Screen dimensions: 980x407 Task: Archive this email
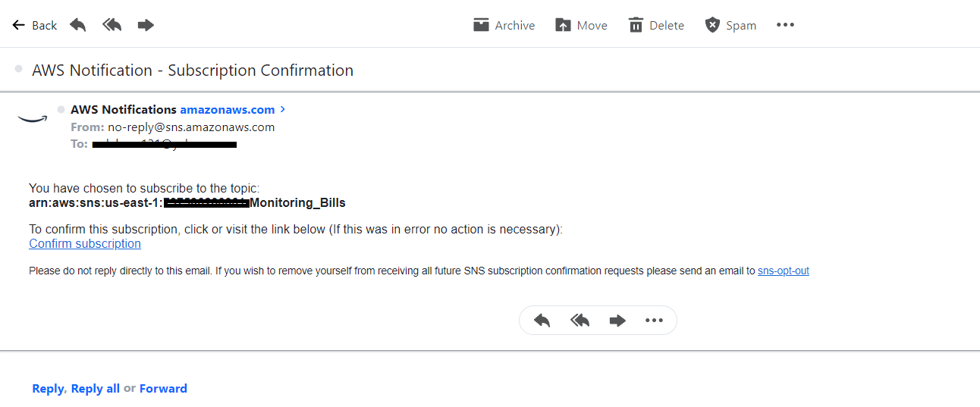click(504, 25)
